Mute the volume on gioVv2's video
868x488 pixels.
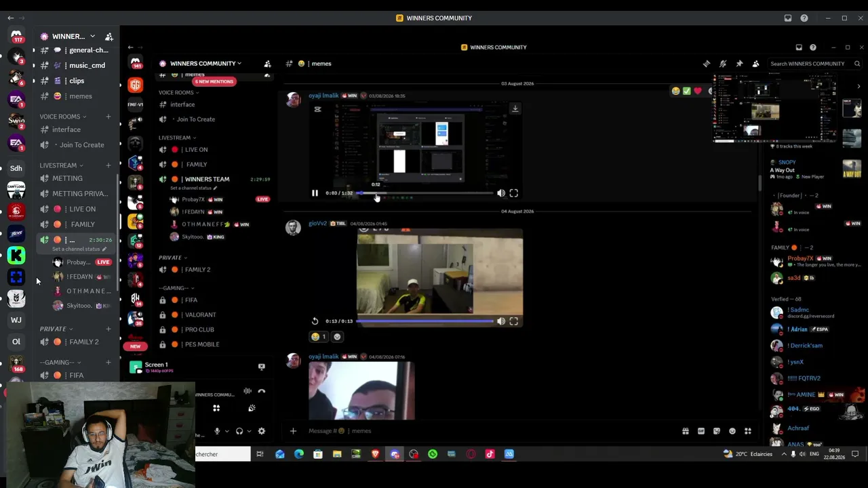click(x=501, y=321)
